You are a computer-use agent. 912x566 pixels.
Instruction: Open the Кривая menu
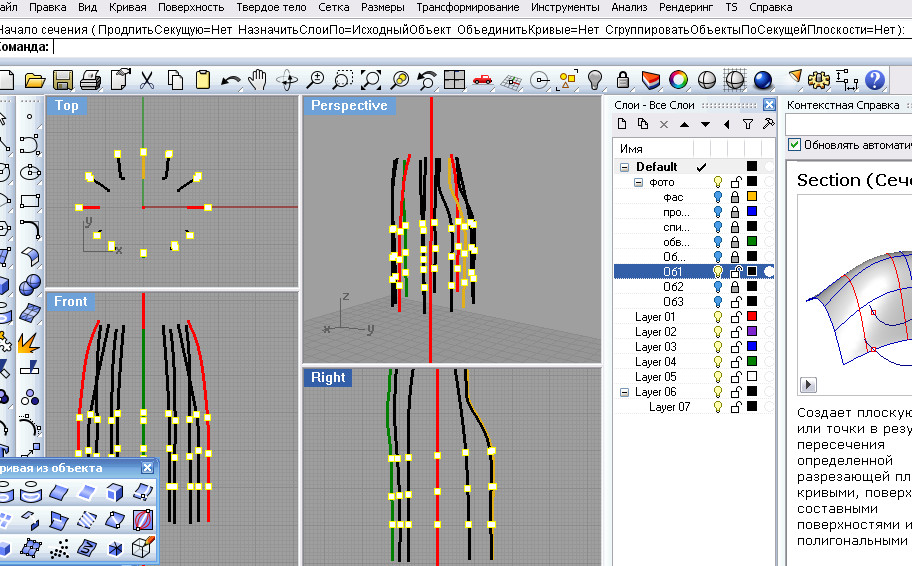tap(126, 7)
